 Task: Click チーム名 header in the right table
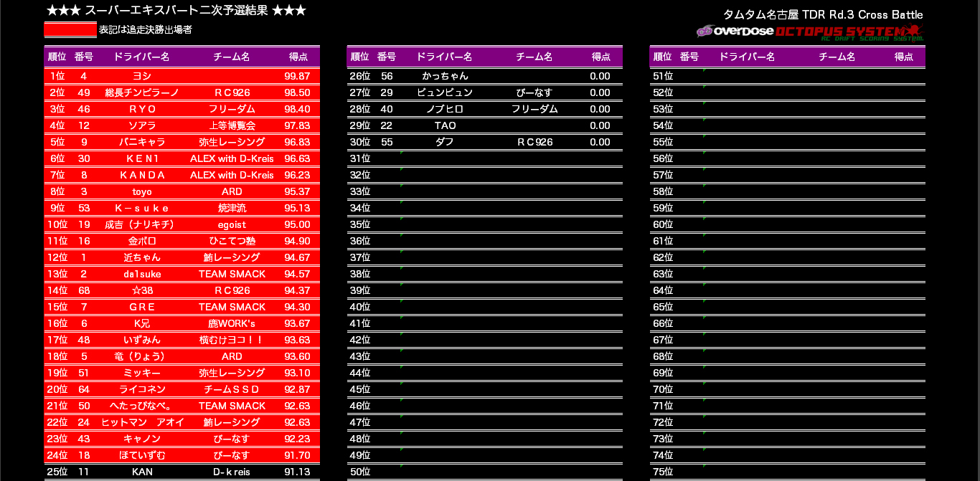pos(837,57)
